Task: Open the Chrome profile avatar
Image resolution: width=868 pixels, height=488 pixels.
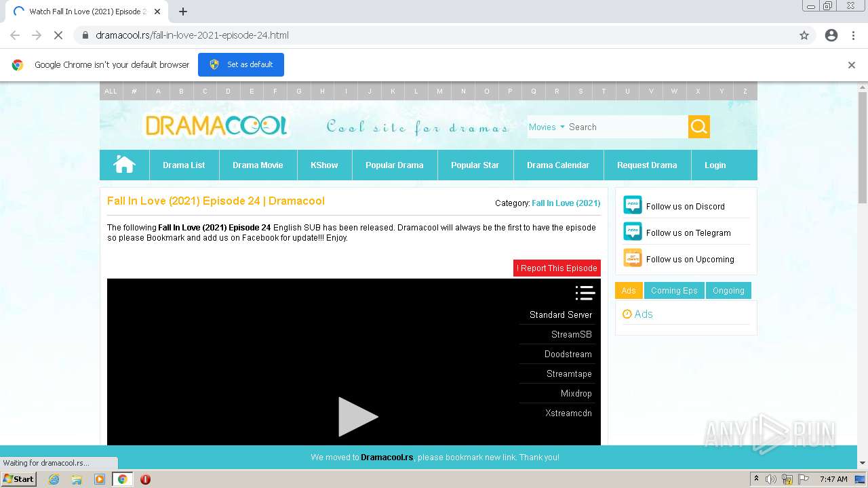Action: coord(831,35)
